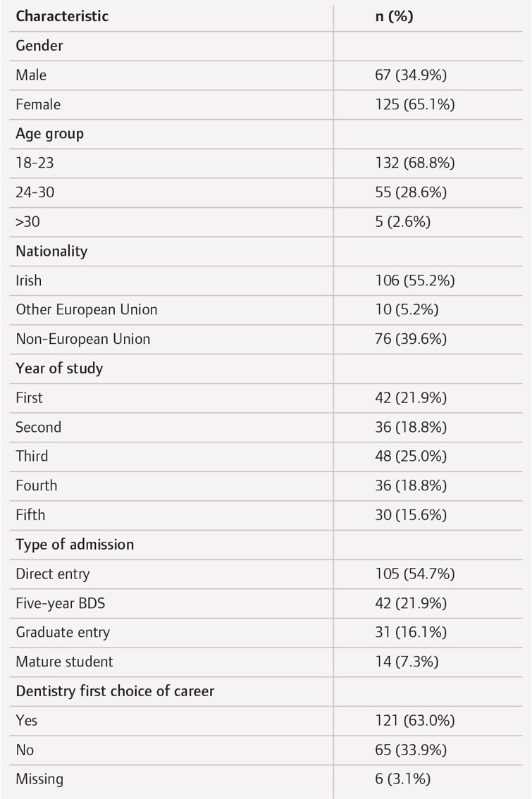
Task: Select the Female row label
Action: point(38,104)
